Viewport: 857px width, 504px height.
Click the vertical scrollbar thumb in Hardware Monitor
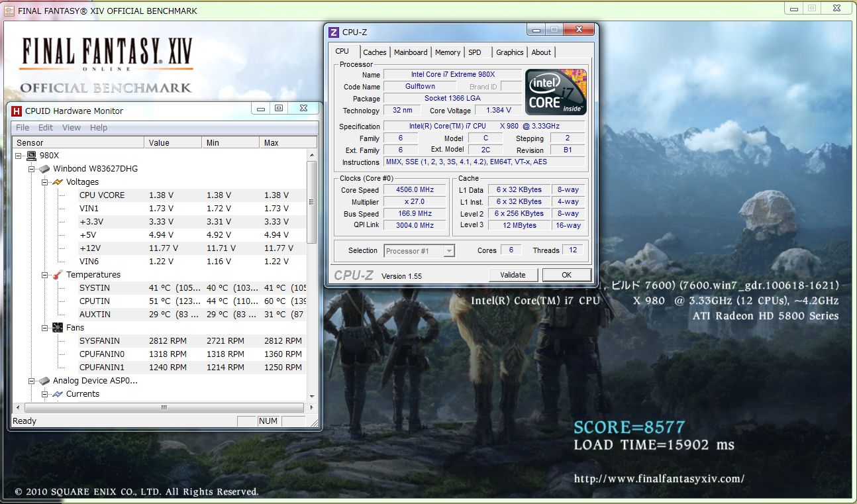click(x=312, y=202)
